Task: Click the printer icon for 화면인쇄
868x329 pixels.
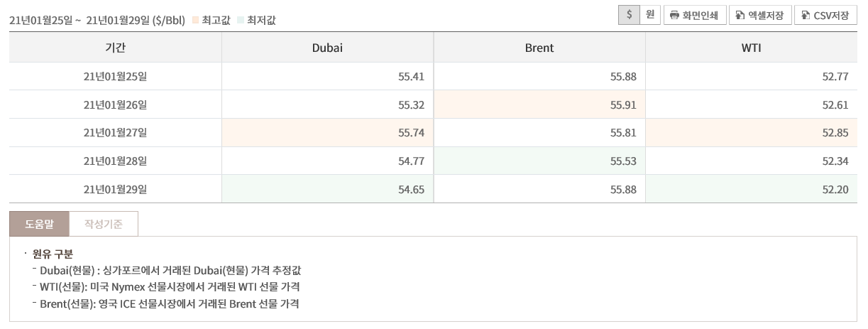Action: pos(675,15)
